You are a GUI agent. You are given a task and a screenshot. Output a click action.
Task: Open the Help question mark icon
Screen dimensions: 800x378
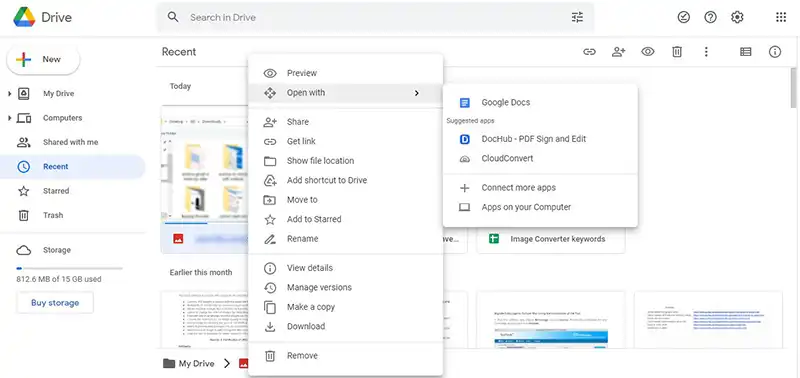[710, 17]
